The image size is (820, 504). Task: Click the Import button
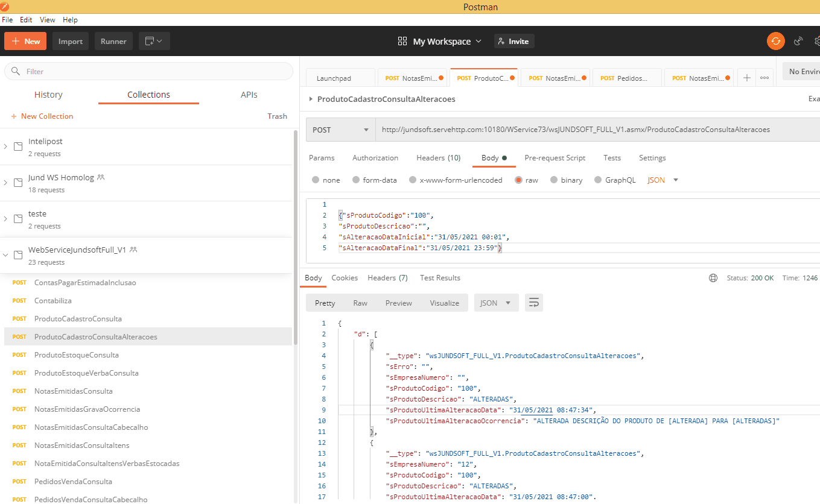[71, 41]
